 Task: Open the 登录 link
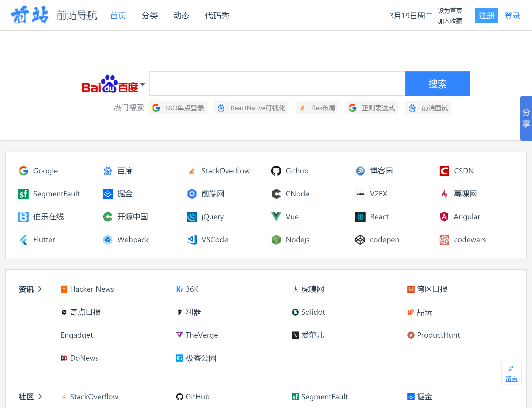pyautogui.click(x=512, y=15)
